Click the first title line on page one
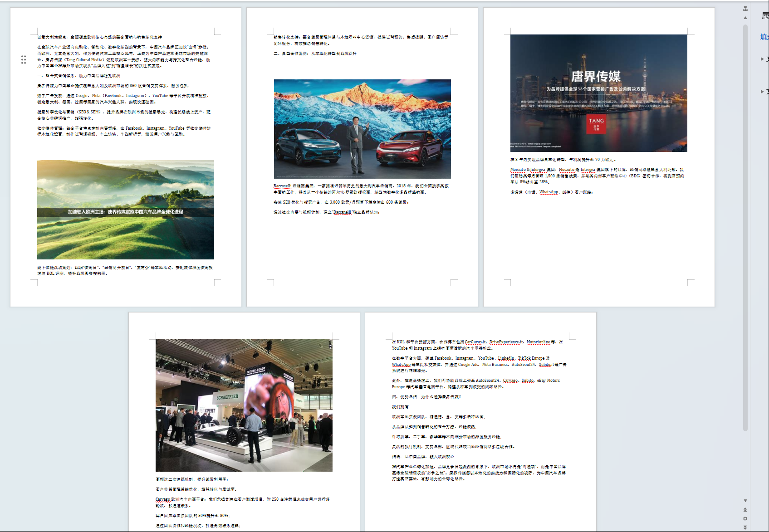Viewport: 769px width, 532px height. 99,37
